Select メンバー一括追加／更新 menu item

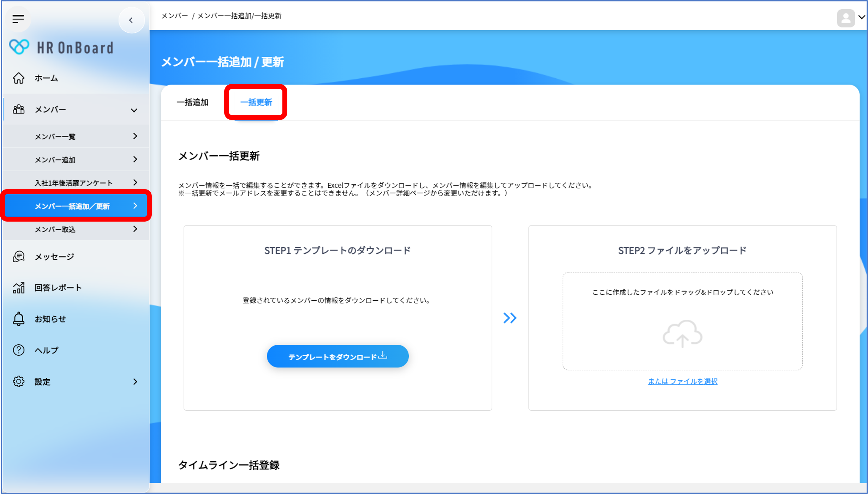click(76, 206)
